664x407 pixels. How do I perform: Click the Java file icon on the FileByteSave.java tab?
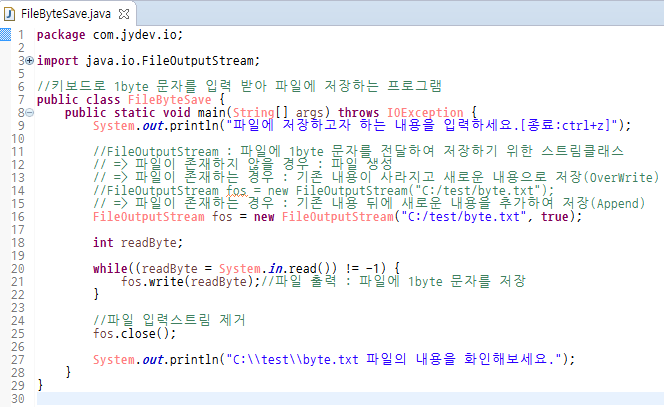pyautogui.click(x=11, y=12)
